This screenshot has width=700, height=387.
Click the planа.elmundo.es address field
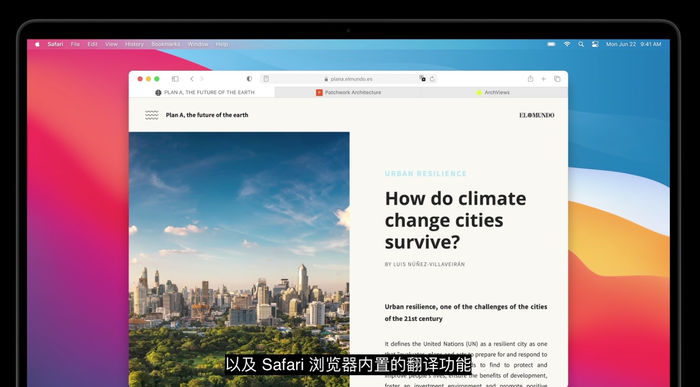(348, 79)
